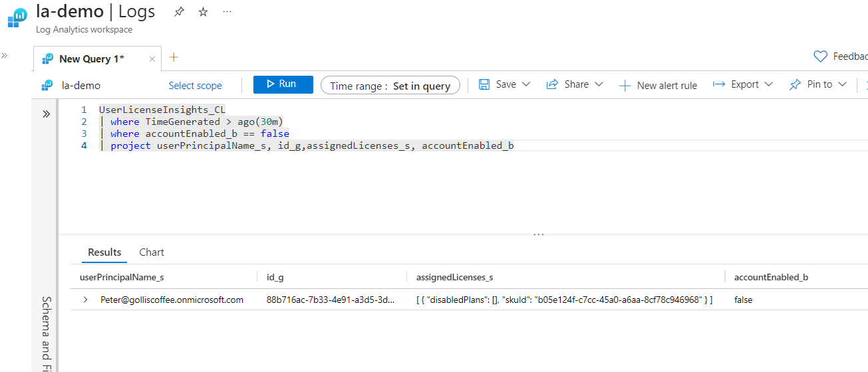Expand the Export dropdown arrow
Viewport: 868px width, 372px height.
point(769,84)
